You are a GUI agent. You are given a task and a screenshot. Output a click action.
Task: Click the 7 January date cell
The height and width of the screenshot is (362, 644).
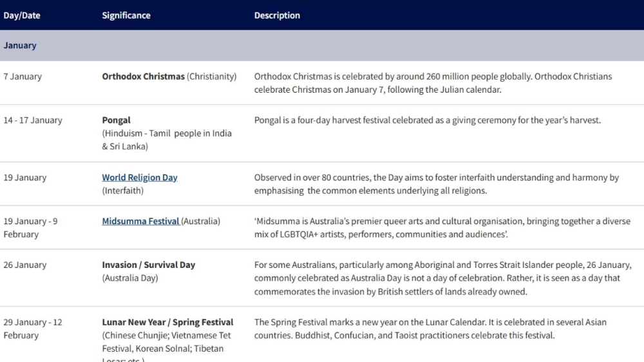(23, 77)
